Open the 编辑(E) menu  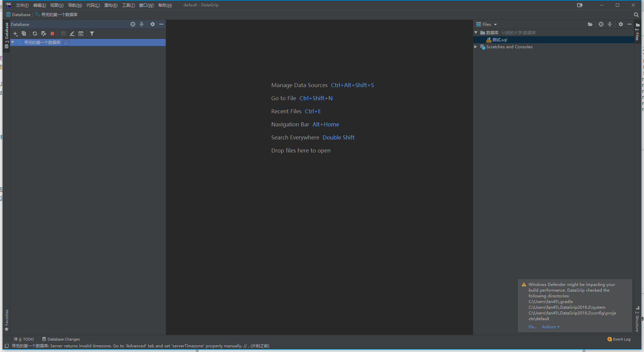click(x=40, y=5)
